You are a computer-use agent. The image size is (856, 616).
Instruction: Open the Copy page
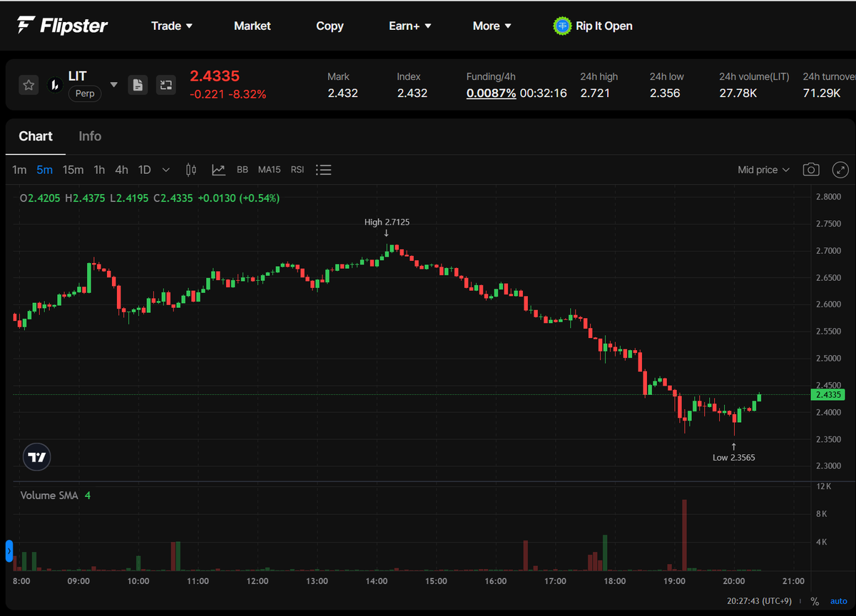pyautogui.click(x=330, y=26)
